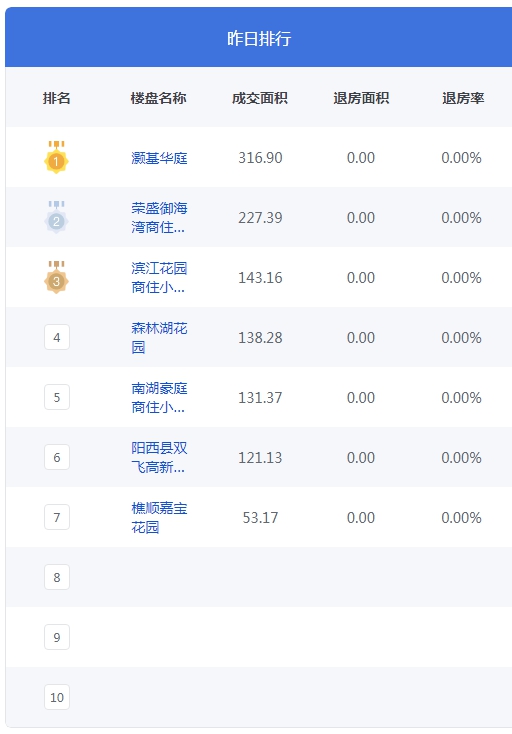
Task: Open the 灏基华庭 property link
Action: 159,158
